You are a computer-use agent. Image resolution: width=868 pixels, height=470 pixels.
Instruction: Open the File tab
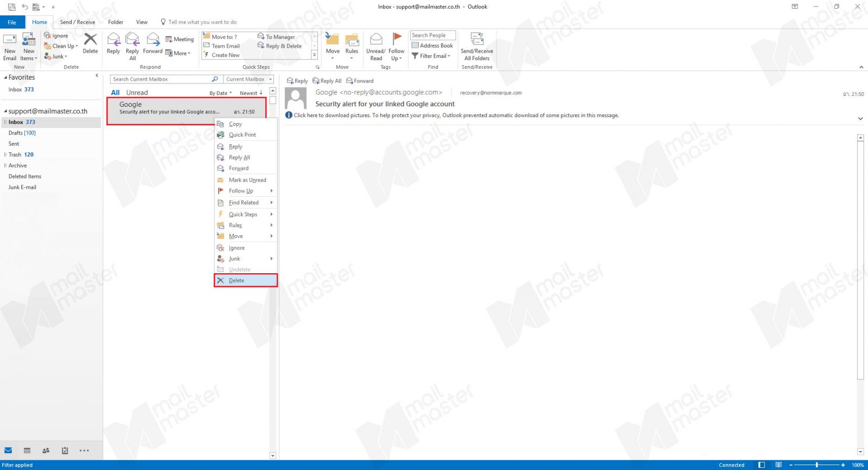(x=12, y=22)
